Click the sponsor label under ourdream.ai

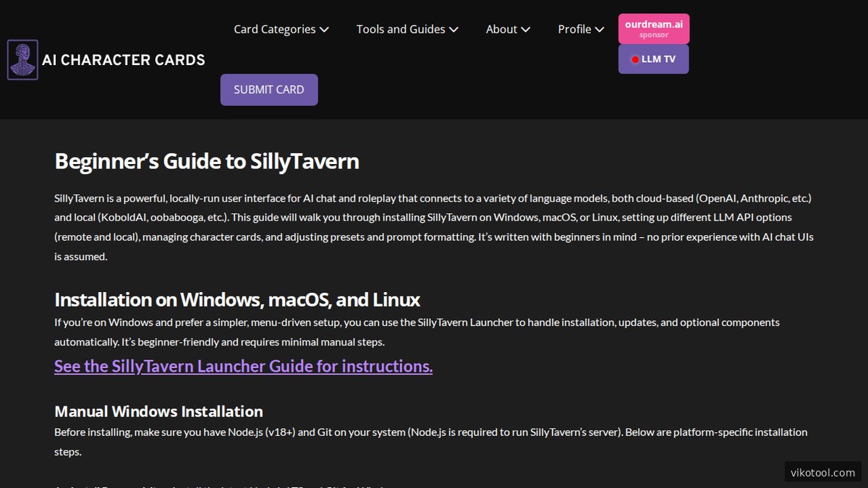click(654, 35)
